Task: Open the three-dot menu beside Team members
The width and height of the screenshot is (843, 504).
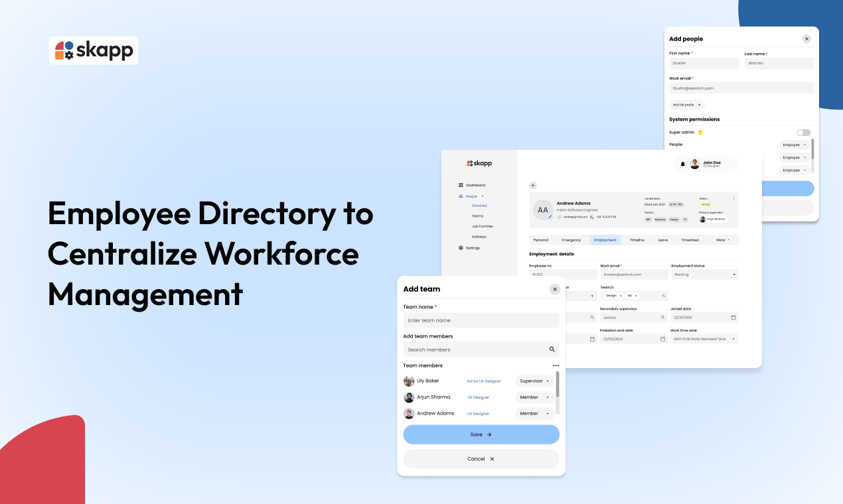Action: pos(556,365)
